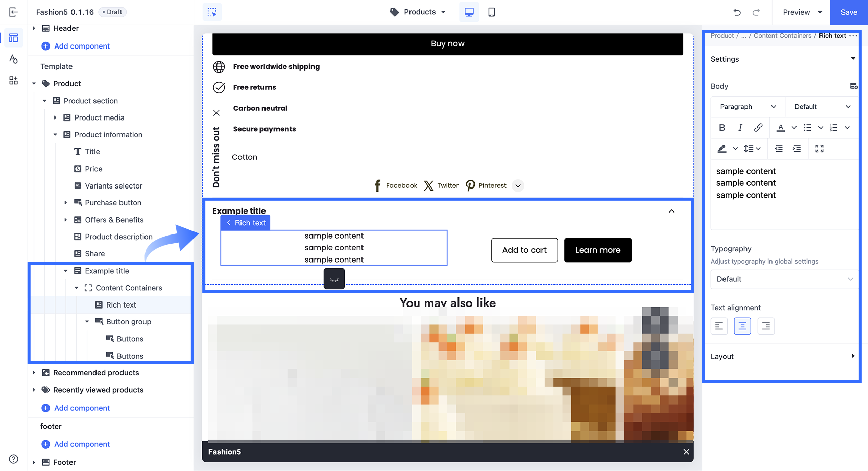The height and width of the screenshot is (471, 868).
Task: Click the undo arrow in top bar
Action: coord(737,12)
